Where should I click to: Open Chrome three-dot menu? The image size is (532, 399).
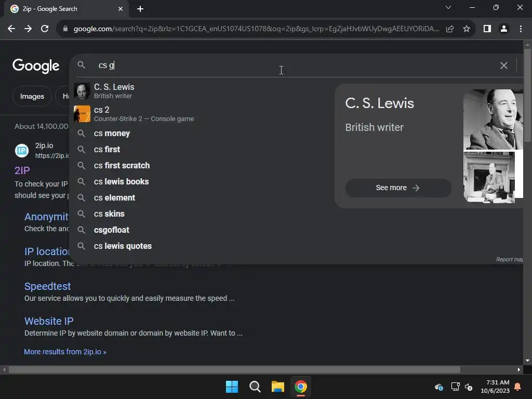click(x=521, y=29)
